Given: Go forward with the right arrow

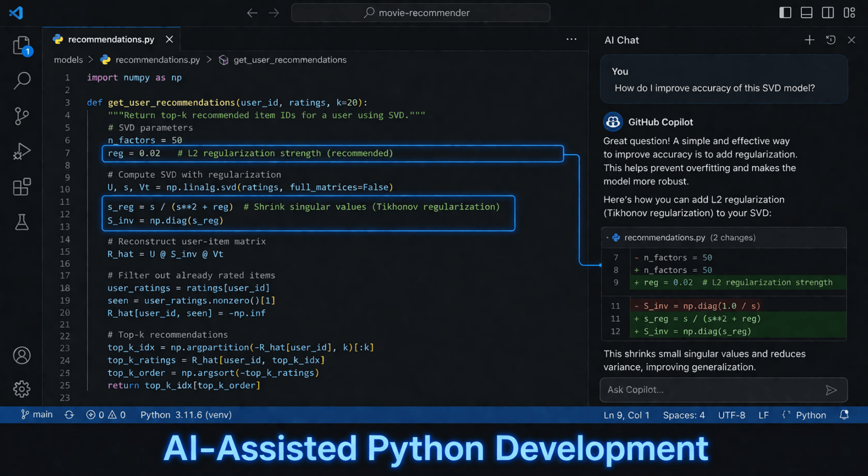Looking at the screenshot, I should tap(274, 12).
